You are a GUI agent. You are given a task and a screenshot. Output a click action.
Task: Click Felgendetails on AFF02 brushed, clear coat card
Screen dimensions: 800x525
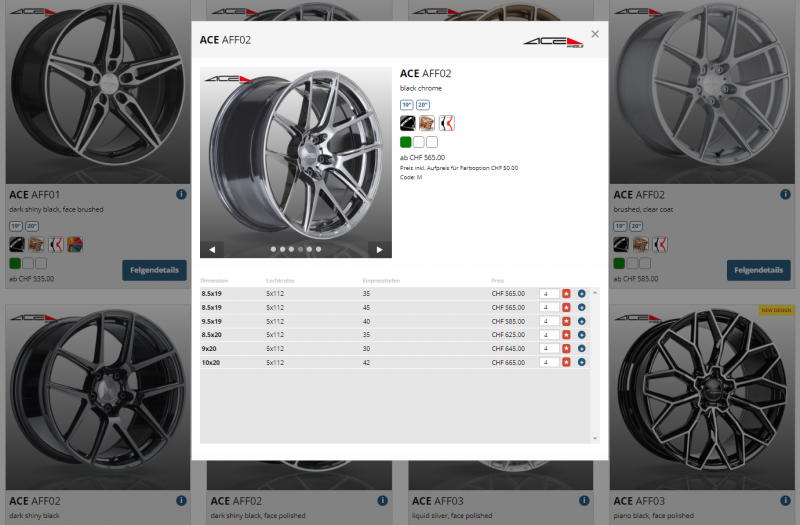pos(759,270)
